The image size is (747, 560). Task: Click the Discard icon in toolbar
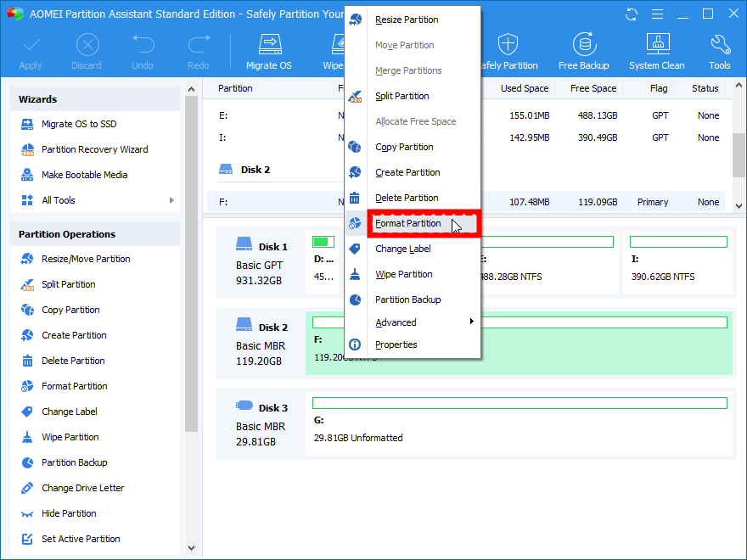(87, 45)
